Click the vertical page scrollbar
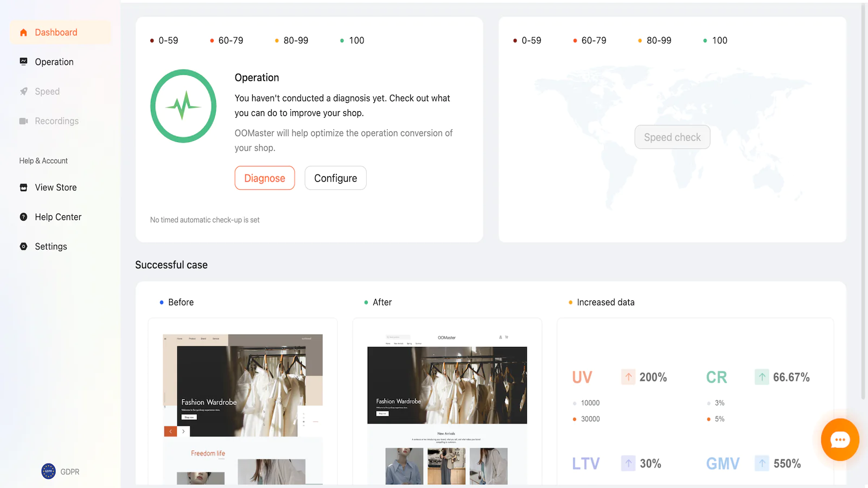 864,201
